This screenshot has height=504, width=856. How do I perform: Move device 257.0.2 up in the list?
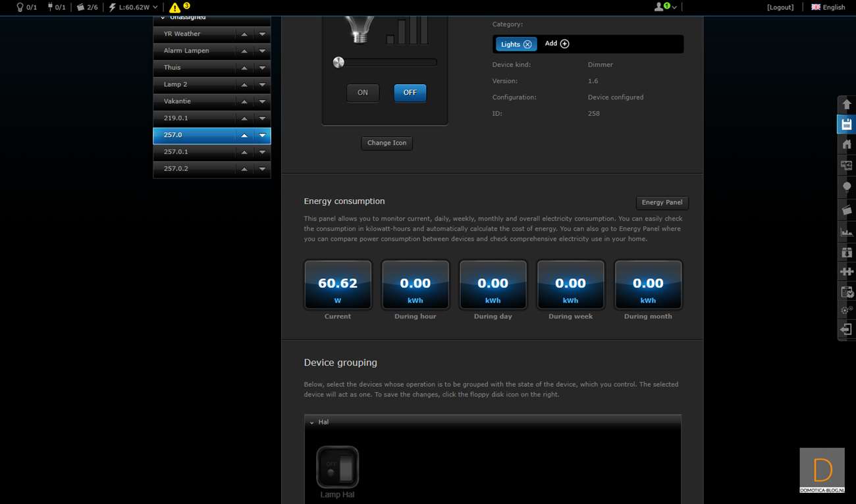(x=244, y=169)
